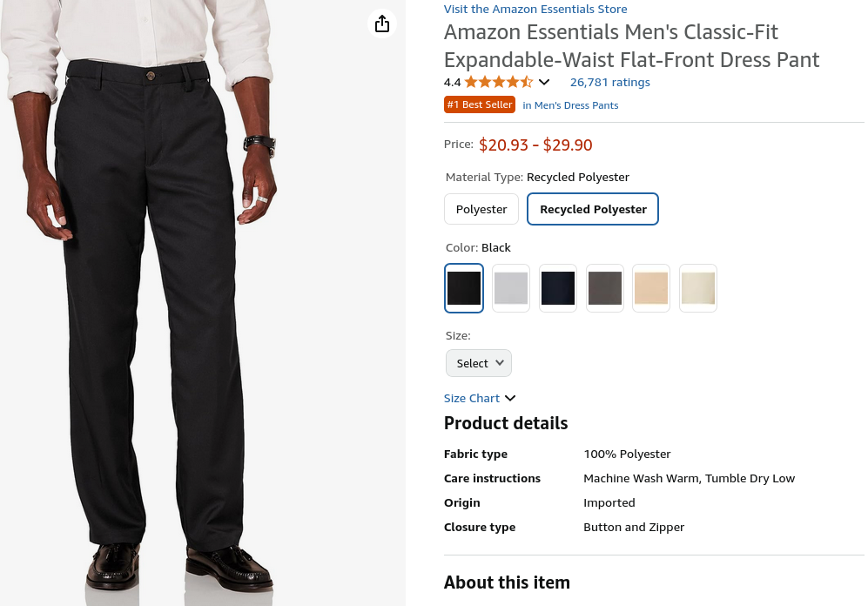The height and width of the screenshot is (606, 868).
Task: Click the share icon on product image
Action: (382, 24)
